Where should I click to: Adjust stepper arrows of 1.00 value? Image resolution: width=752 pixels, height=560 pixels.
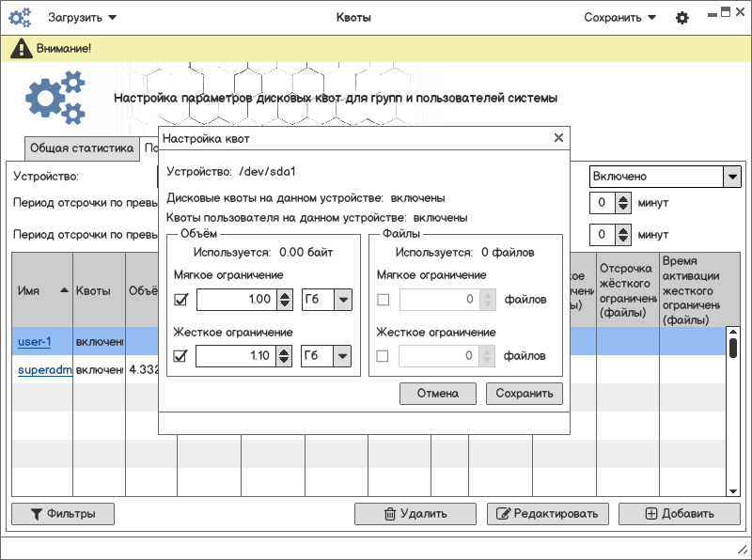(285, 300)
